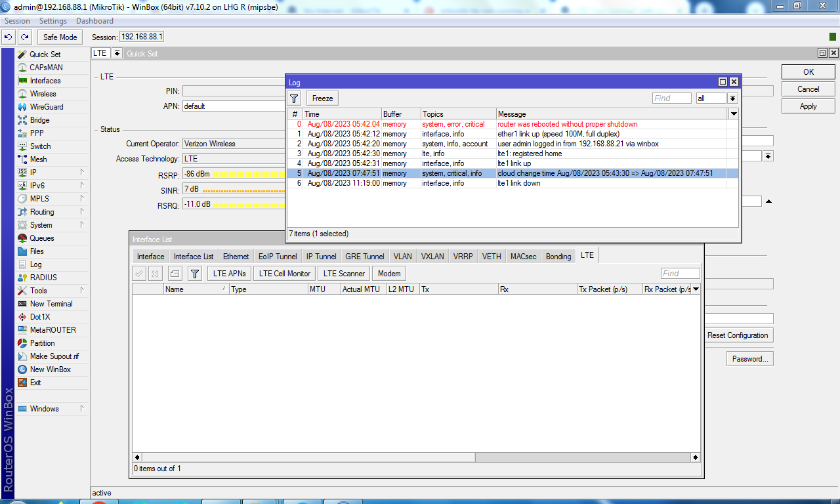Open the LTE mode dropdown in Quick Set
Screen dimensions: 840x504
click(x=117, y=53)
